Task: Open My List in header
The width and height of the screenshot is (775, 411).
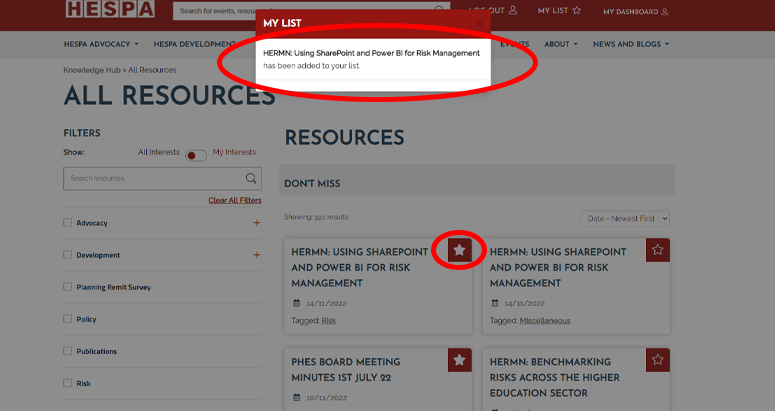Action: tap(559, 10)
